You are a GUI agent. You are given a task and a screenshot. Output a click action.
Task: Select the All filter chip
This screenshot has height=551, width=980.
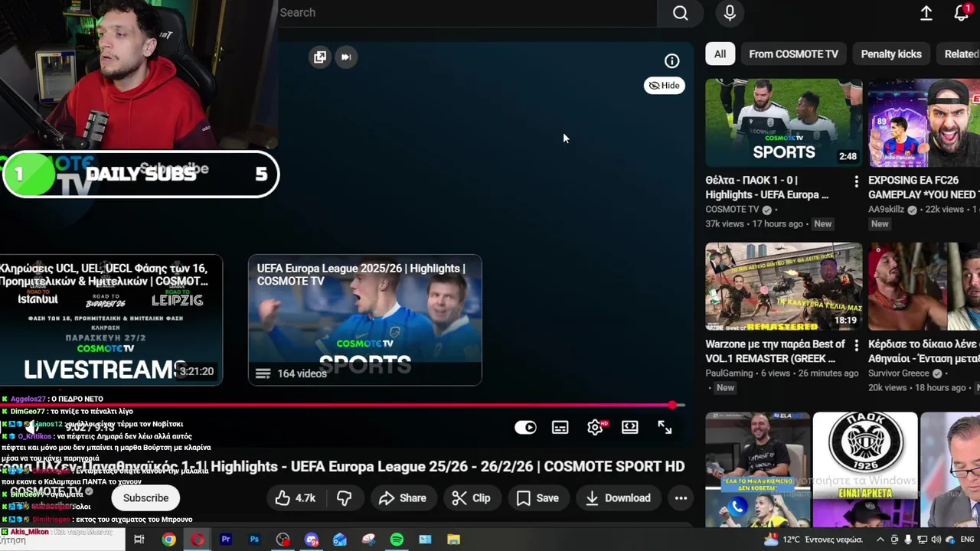click(x=720, y=54)
